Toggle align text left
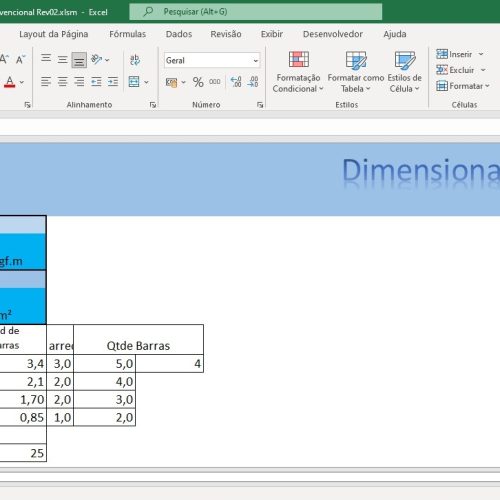The width and height of the screenshot is (500, 500). point(46,82)
